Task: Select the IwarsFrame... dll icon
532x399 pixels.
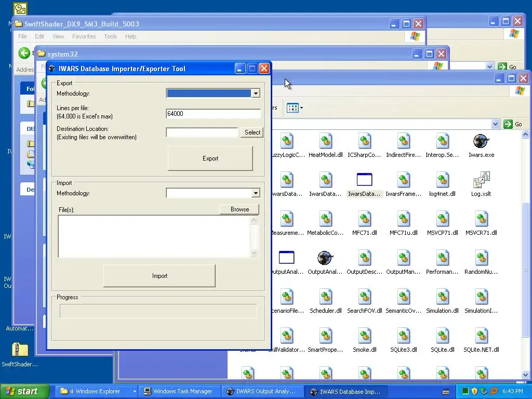Action: pos(403,180)
